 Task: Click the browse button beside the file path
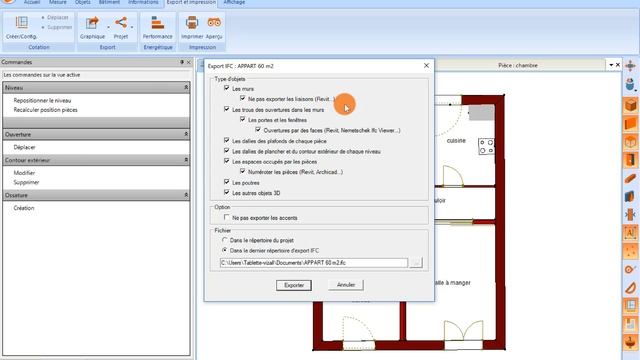(416, 263)
